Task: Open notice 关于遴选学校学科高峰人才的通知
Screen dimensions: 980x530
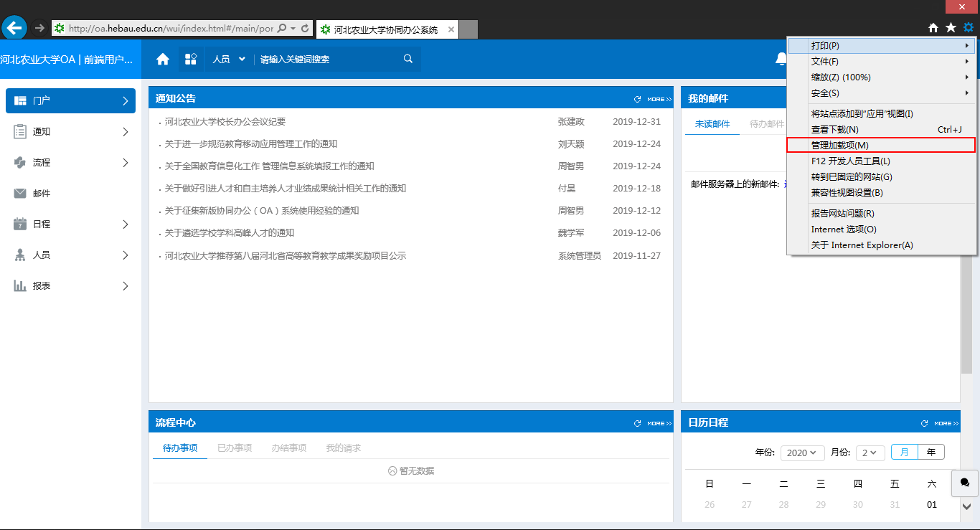Action: click(230, 233)
